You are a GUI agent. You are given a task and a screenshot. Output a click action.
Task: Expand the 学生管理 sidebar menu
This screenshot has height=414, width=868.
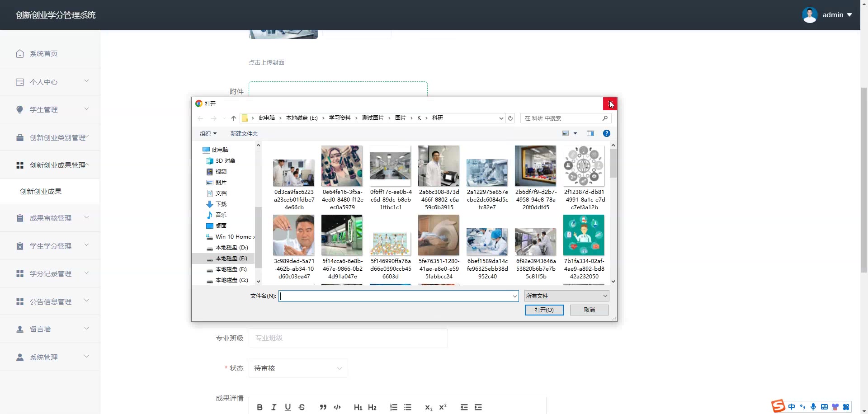[50, 109]
